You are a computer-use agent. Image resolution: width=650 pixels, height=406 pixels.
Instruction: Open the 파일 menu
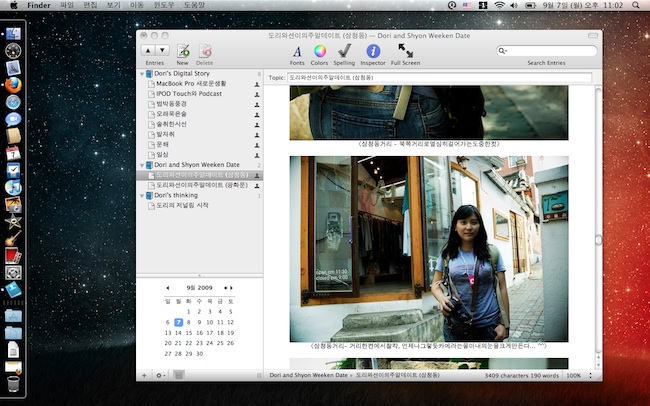point(67,5)
